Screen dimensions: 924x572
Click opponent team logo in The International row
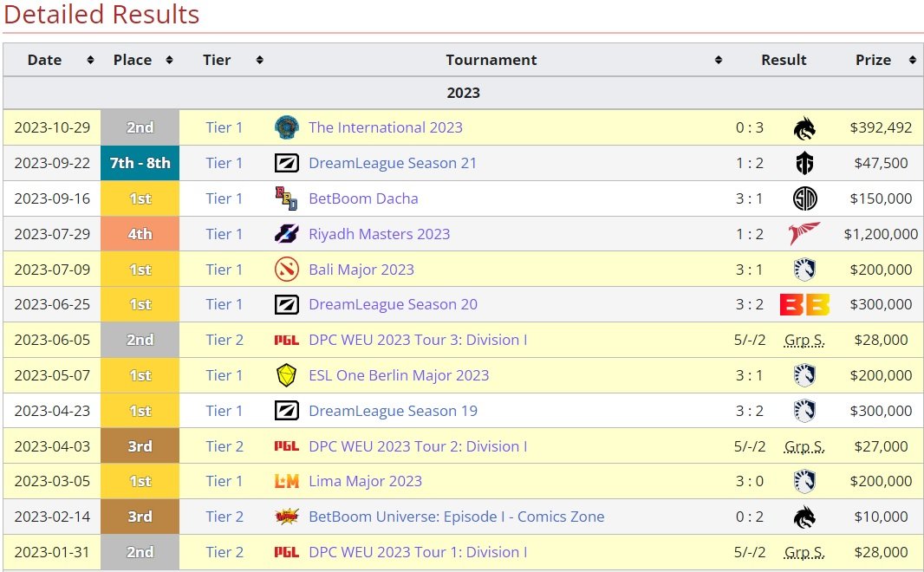(x=804, y=127)
